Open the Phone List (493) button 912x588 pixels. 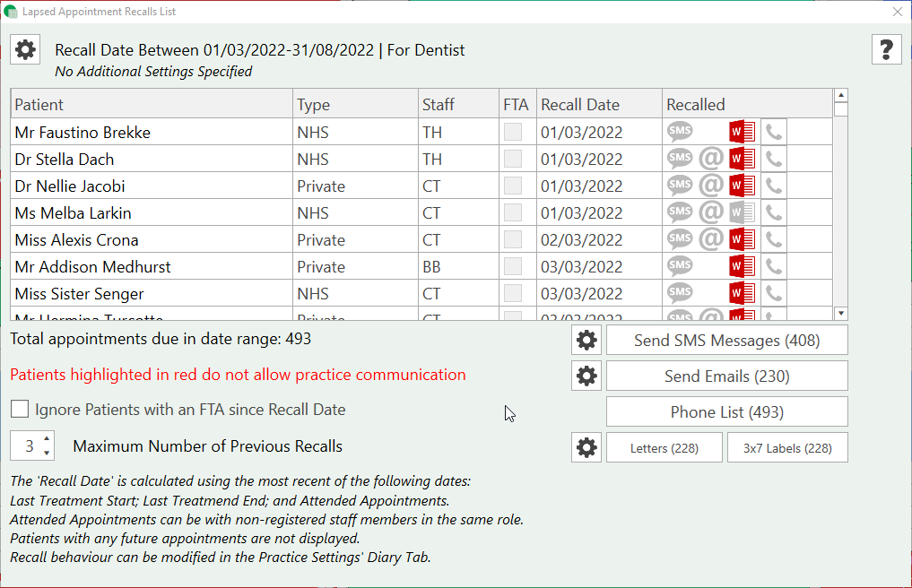(726, 412)
